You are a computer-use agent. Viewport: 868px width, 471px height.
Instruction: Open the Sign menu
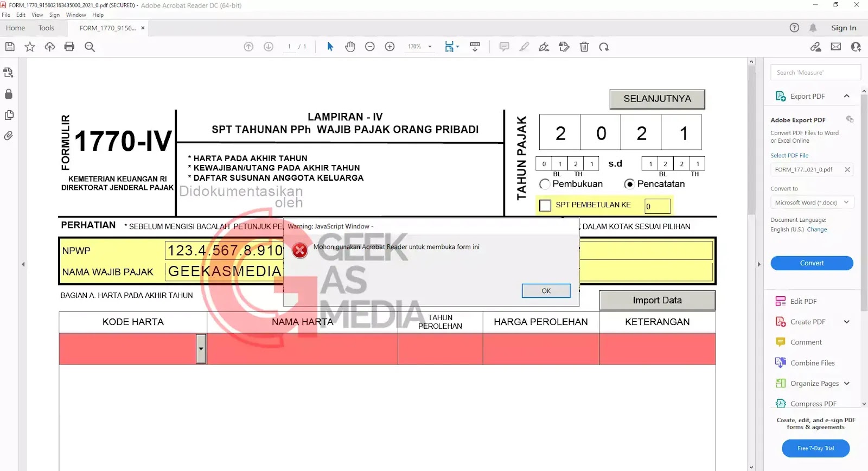tap(54, 15)
